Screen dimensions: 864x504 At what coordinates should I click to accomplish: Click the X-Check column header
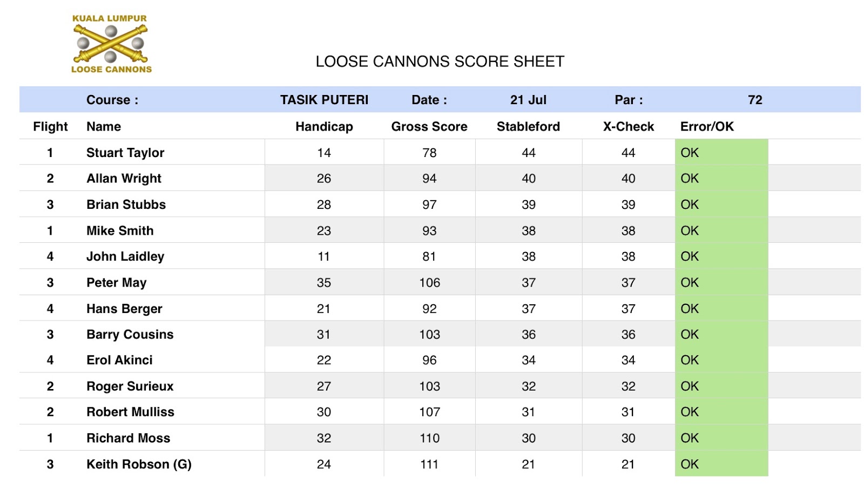pyautogui.click(x=628, y=126)
